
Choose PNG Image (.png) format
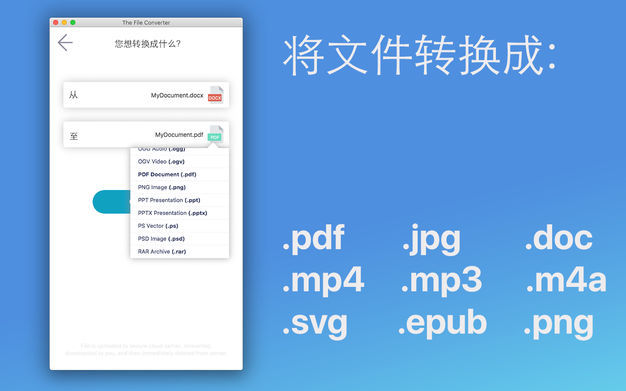[180, 187]
